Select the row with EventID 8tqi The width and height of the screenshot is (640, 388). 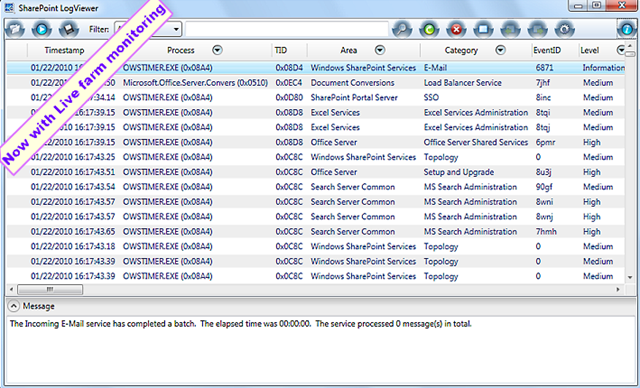315,113
